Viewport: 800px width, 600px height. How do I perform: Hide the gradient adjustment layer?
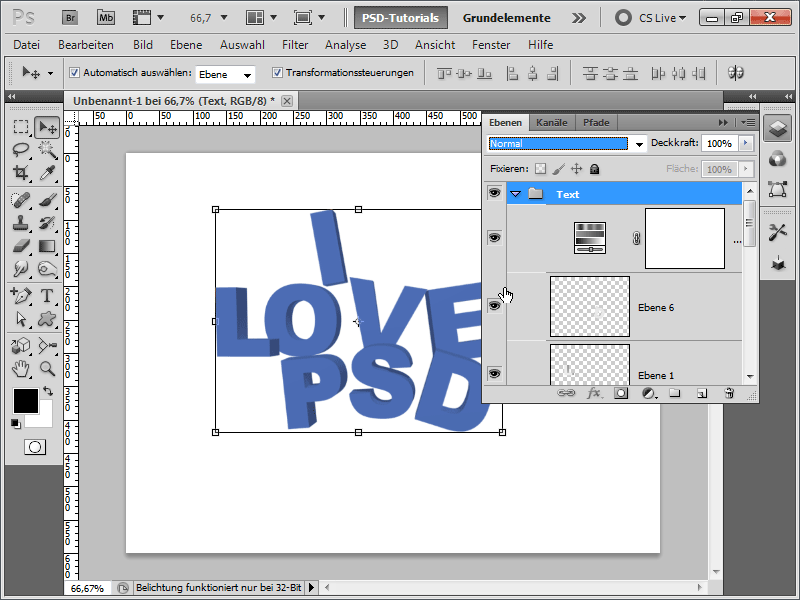(494, 238)
